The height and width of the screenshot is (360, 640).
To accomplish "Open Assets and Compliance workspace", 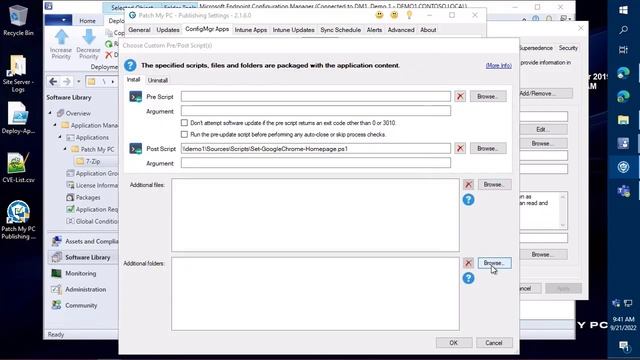I will (x=85, y=241).
